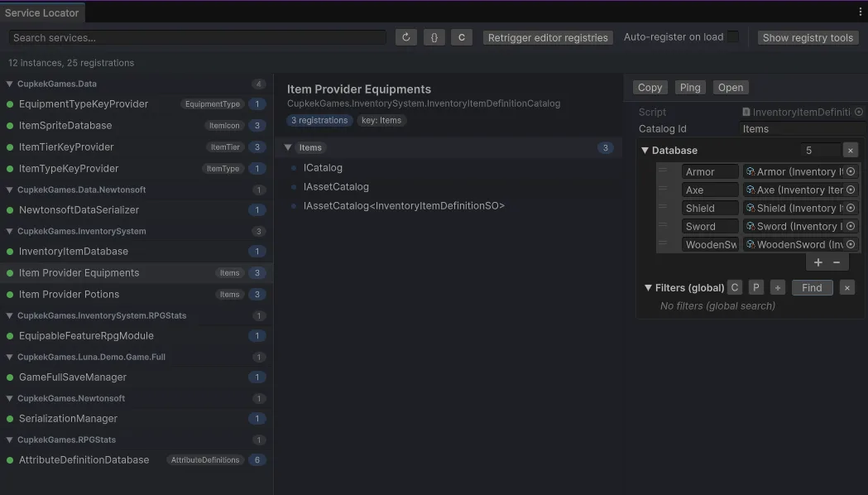Image resolution: width=868 pixels, height=495 pixels.
Task: Click the 'key: Items' badge
Action: click(x=381, y=120)
